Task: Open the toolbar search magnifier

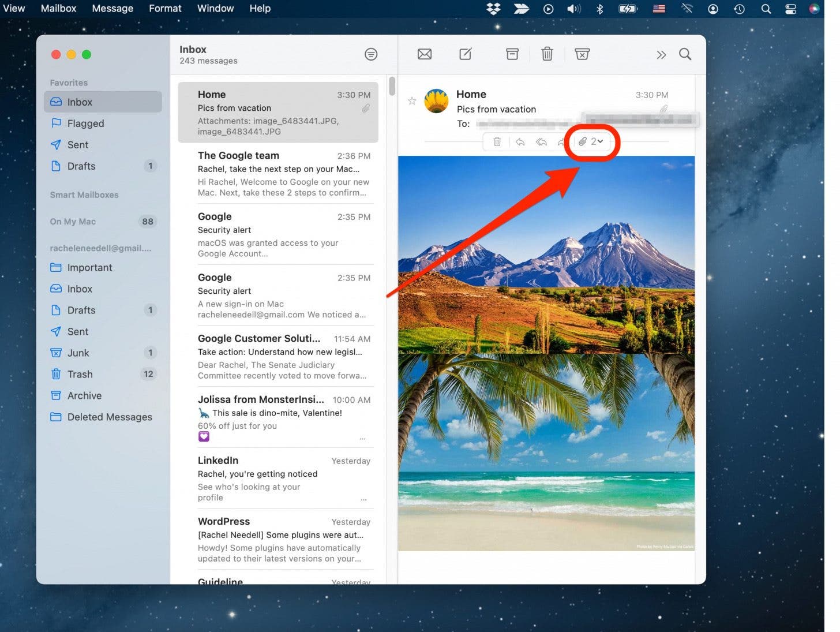Action: [685, 54]
